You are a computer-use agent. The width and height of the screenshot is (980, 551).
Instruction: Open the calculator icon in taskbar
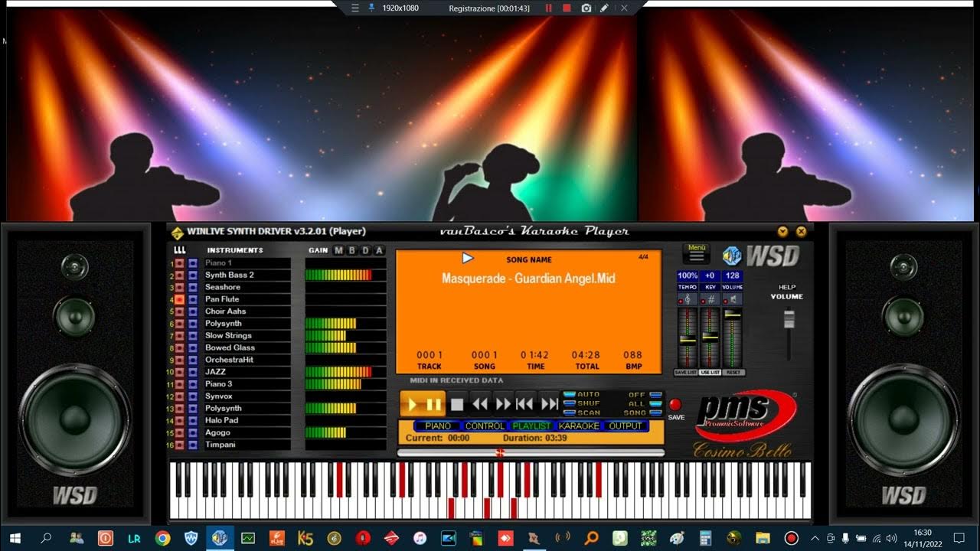pos(705,538)
